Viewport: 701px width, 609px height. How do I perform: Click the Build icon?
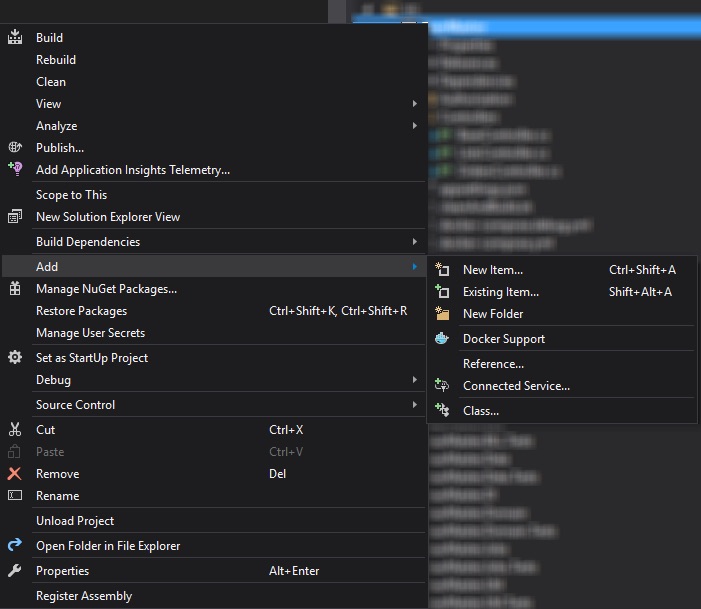coord(15,37)
